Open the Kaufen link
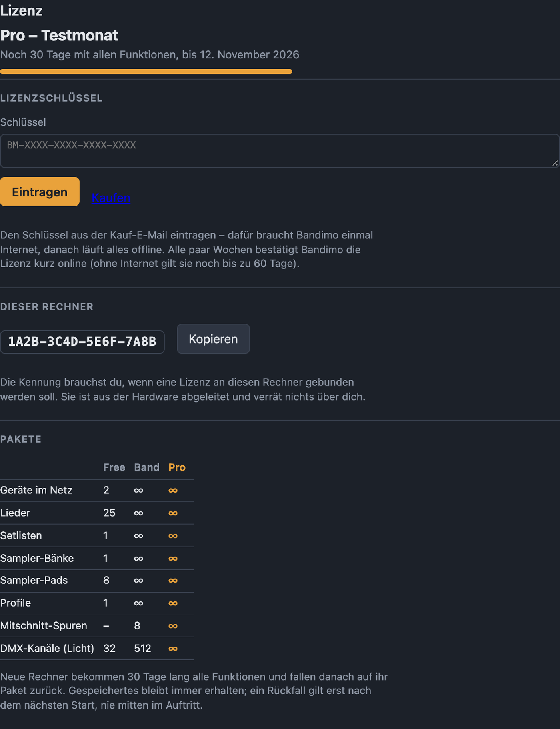The height and width of the screenshot is (729, 560). point(111,198)
